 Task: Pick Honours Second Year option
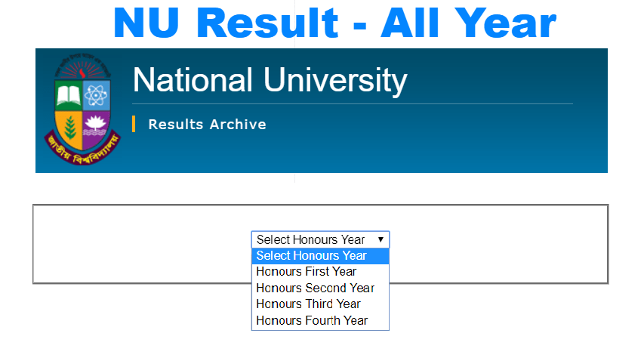[x=316, y=288]
